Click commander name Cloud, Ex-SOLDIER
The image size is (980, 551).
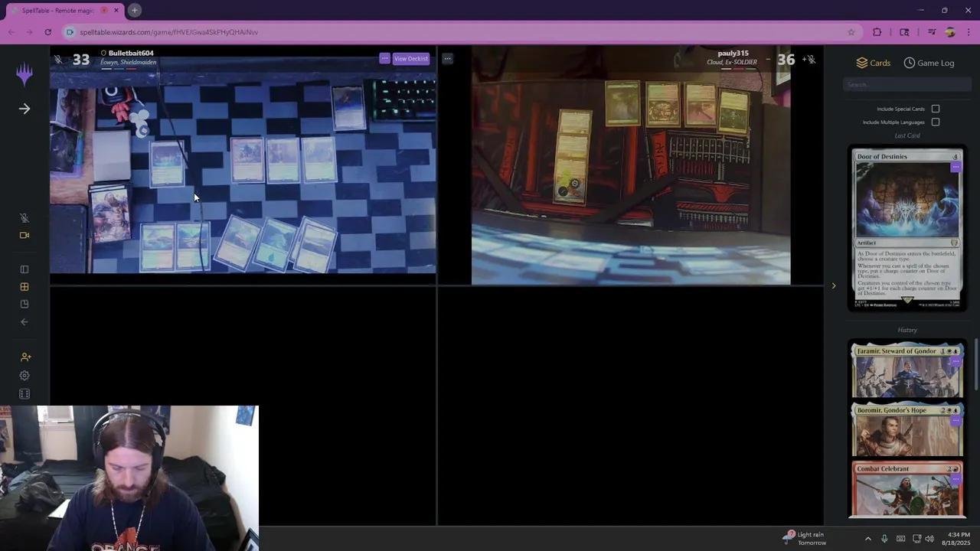[732, 62]
